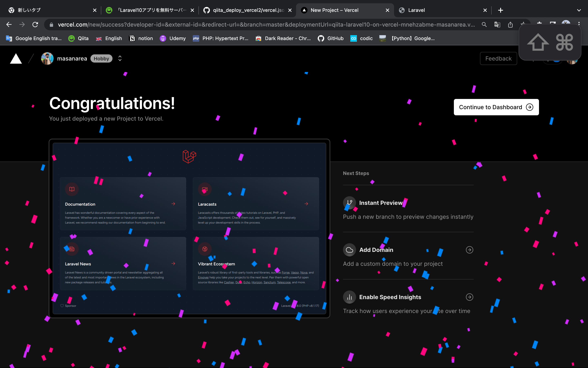Open the English bookmark

click(109, 38)
